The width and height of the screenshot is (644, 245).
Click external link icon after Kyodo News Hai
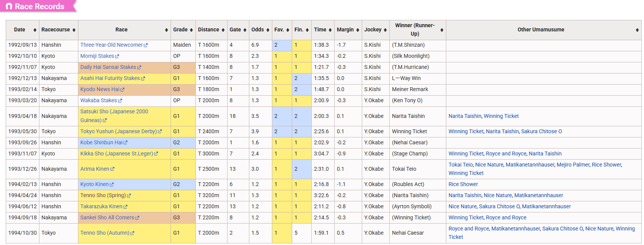coord(122,90)
